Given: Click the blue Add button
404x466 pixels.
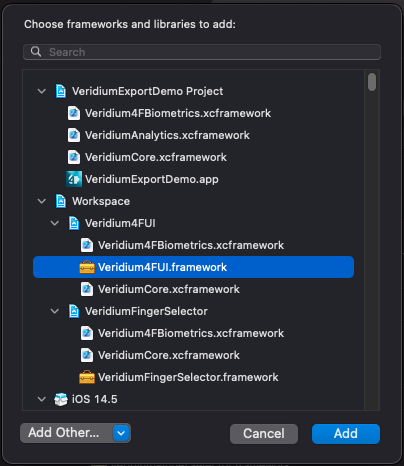Looking at the screenshot, I should click(x=346, y=434).
